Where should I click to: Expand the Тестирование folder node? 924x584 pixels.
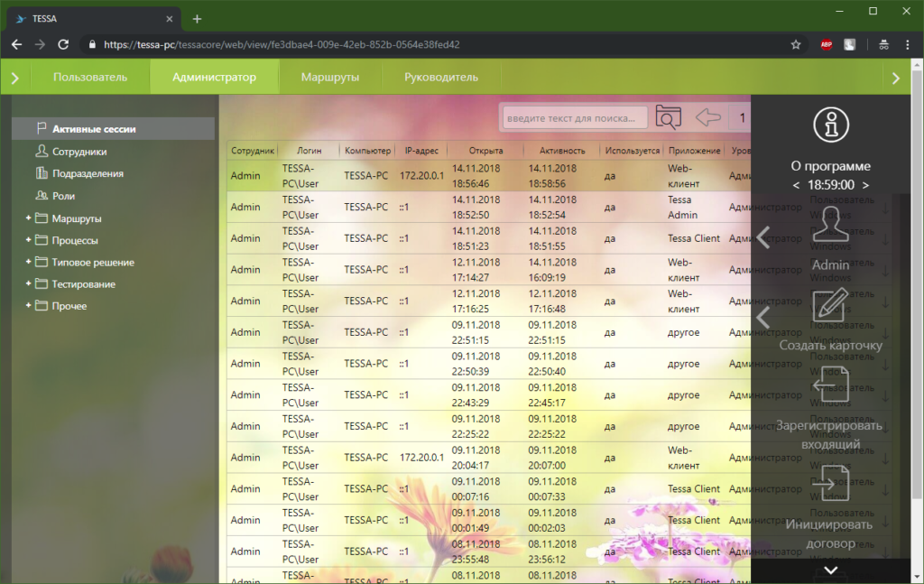click(28, 284)
